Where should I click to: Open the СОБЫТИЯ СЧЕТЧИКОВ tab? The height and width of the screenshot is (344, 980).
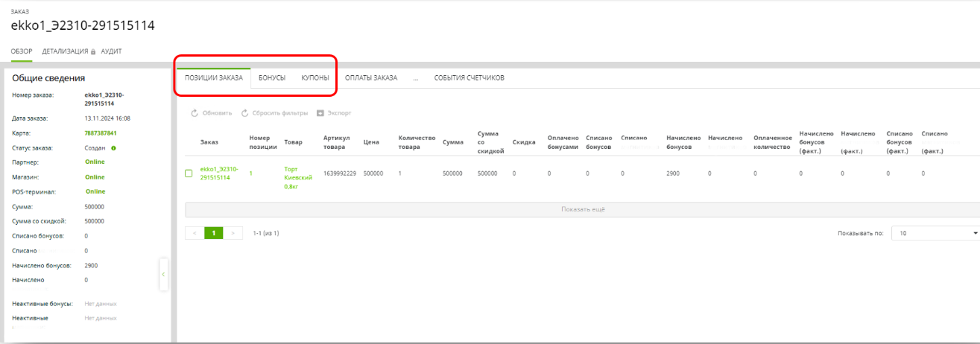pos(469,77)
